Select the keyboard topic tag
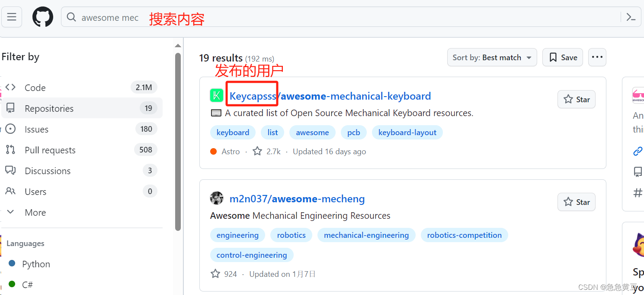Image resolution: width=644 pixels, height=295 pixels. tap(233, 133)
